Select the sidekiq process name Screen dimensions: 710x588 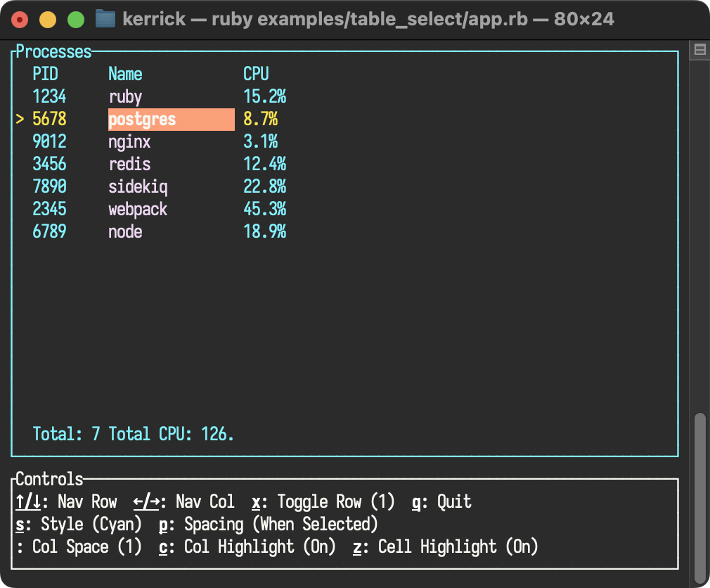[138, 188]
